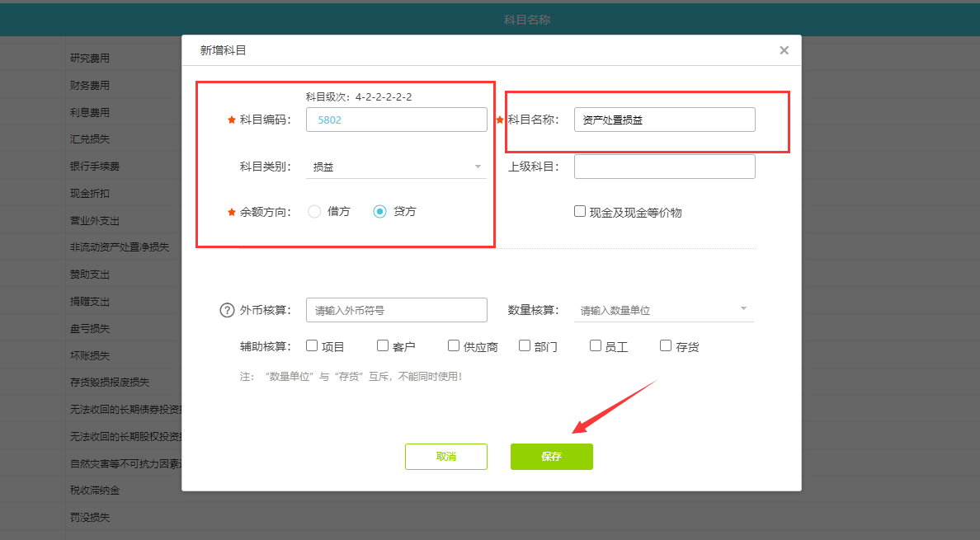Close the 新增科目 dialog with the X
The image size is (980, 540).
784,50
